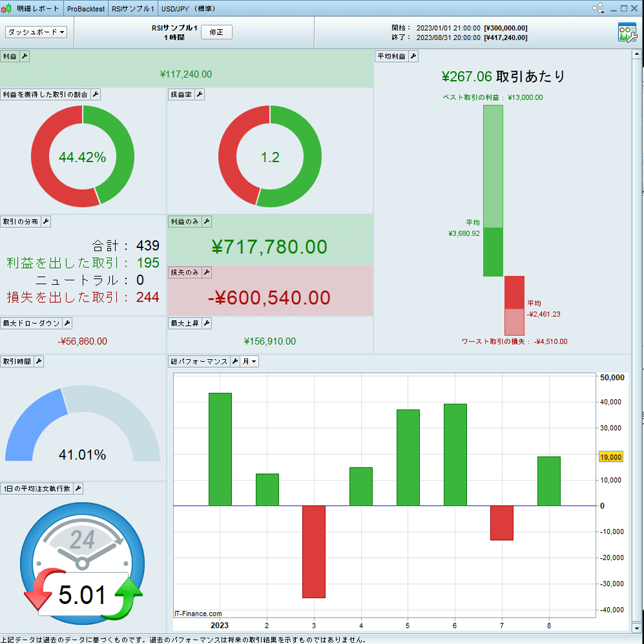Open wrench settings for 利益のみ panel
The image size is (644, 644).
coord(207,222)
